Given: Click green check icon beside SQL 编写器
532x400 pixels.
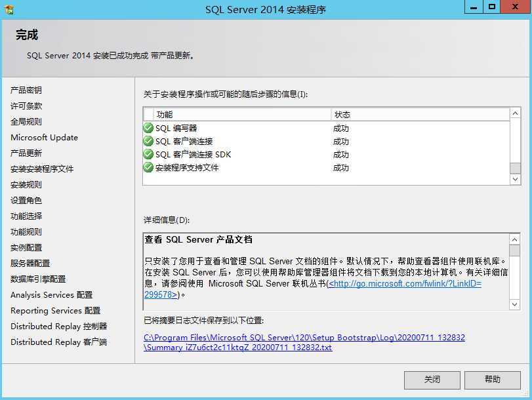Looking at the screenshot, I should [x=148, y=128].
